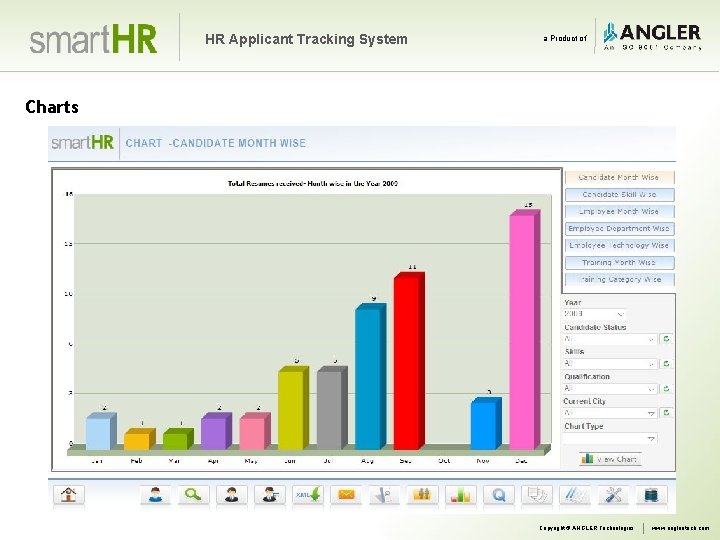Expand the Candidate Status dropdown
Screen dimensions: 720x540
click(610, 339)
